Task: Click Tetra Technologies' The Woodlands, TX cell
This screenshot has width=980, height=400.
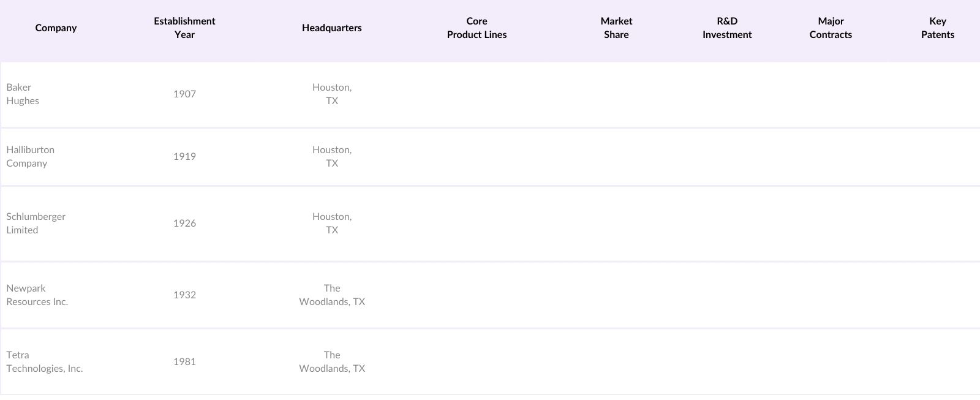Action: [331, 362]
